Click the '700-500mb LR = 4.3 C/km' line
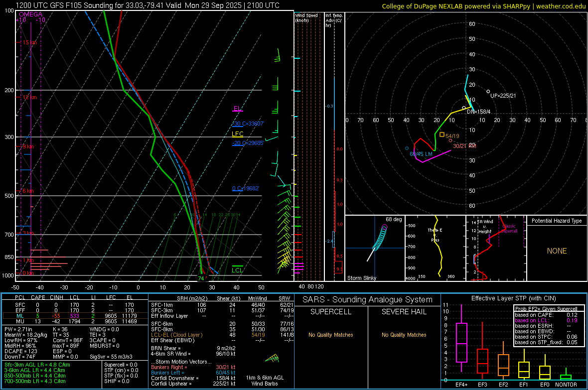This screenshot has width=588, height=390. [x=35, y=381]
